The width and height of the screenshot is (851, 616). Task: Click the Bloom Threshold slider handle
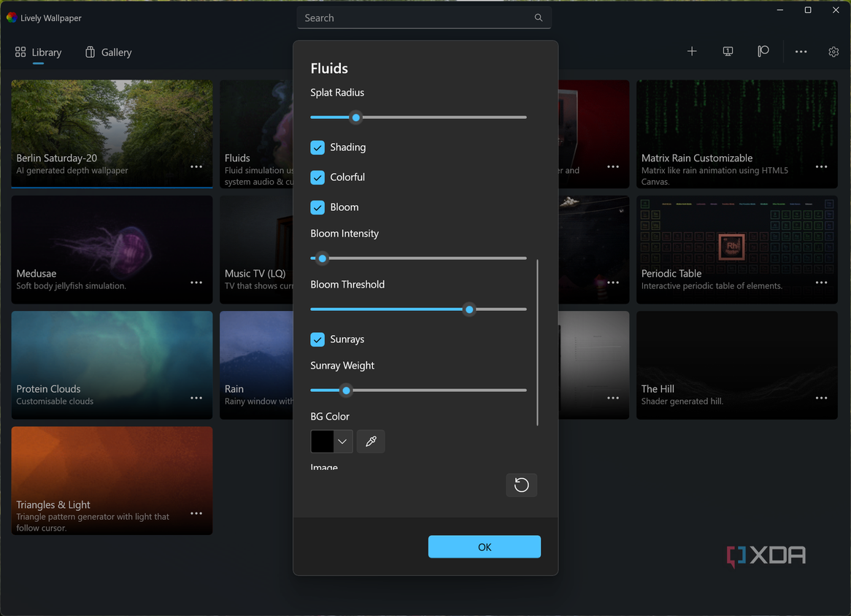(x=469, y=309)
